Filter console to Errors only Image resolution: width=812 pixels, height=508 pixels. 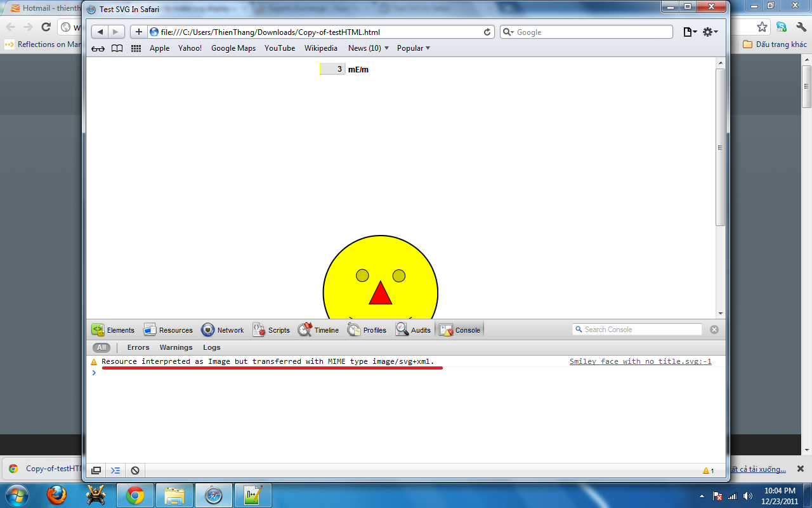(x=138, y=347)
